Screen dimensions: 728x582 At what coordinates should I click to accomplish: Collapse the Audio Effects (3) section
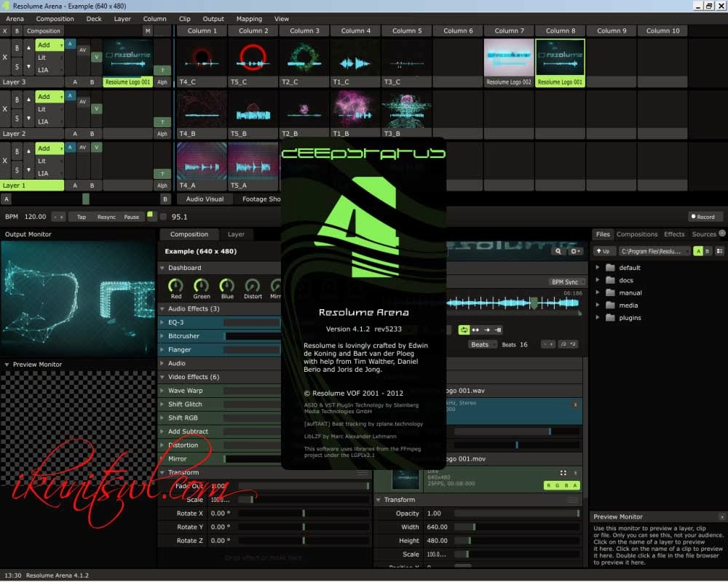tap(162, 308)
